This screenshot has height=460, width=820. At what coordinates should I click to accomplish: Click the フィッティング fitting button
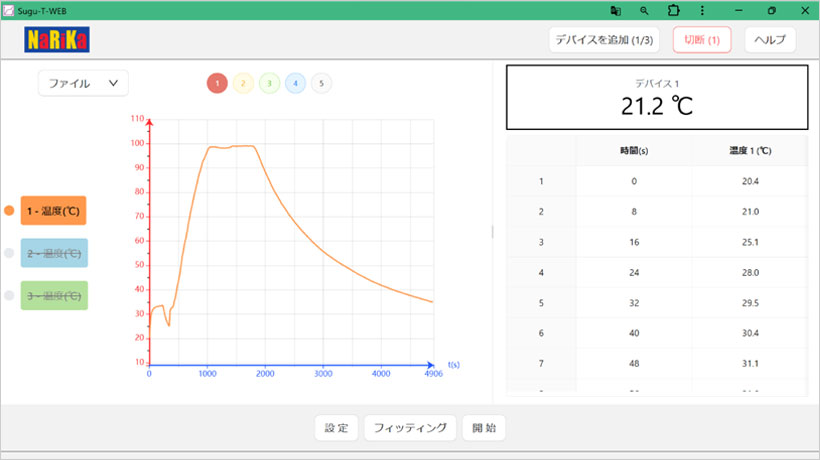[x=410, y=428]
